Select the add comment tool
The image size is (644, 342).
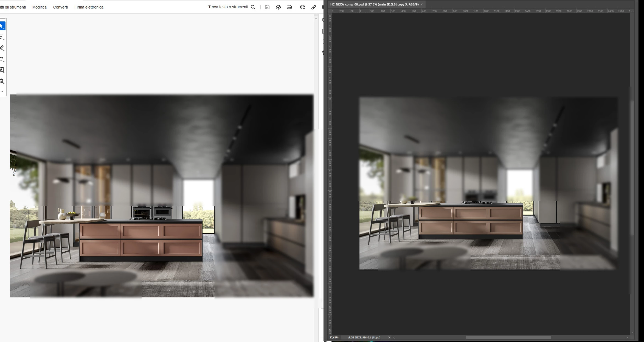click(2, 37)
